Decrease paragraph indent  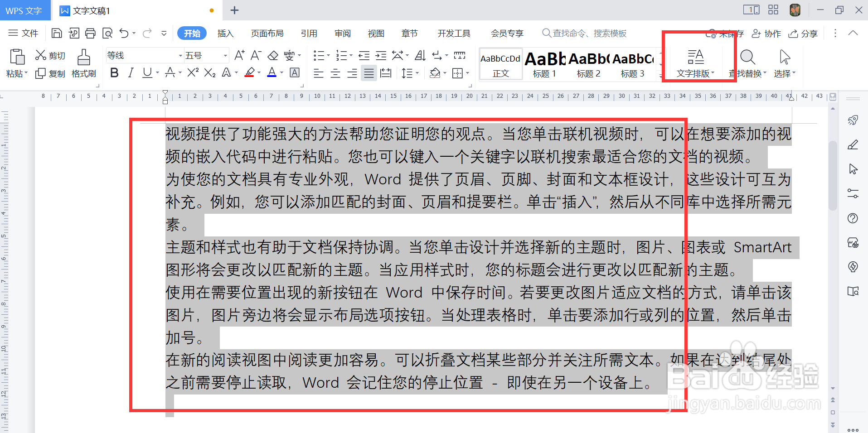[364, 55]
